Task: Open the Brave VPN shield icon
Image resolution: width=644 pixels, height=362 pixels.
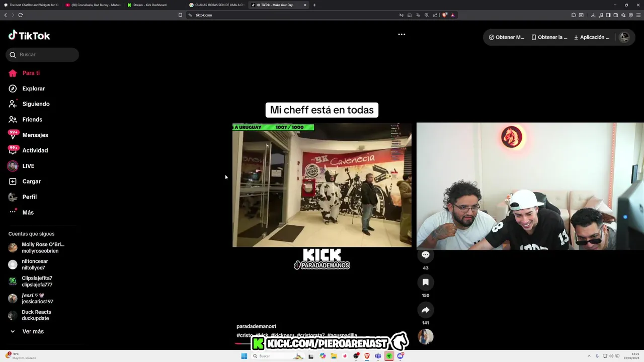Action: (631, 15)
